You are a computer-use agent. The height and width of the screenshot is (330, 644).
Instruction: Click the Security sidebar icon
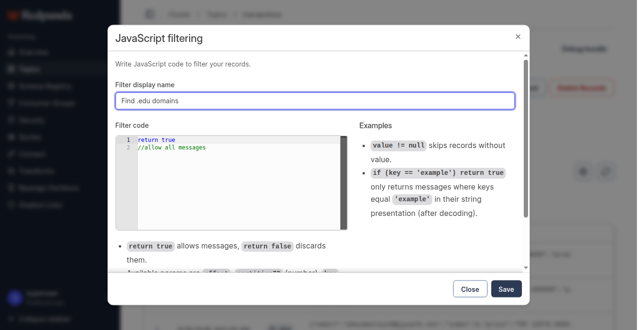pos(11,120)
